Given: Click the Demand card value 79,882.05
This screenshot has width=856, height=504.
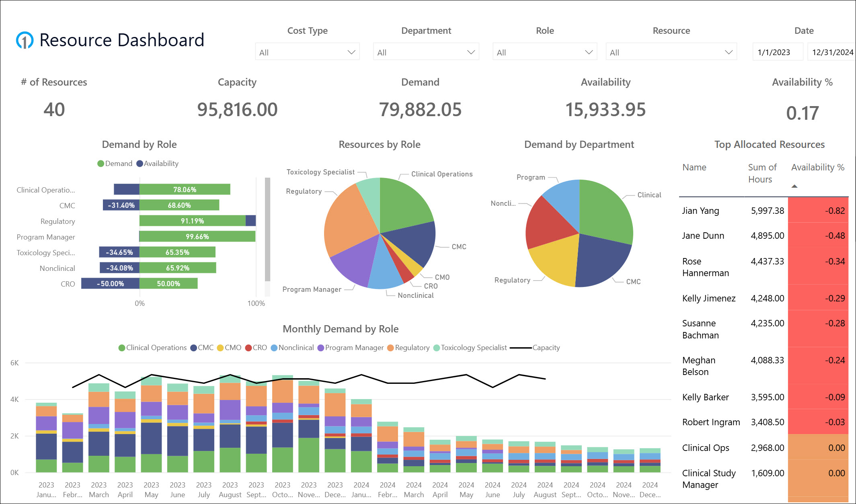Looking at the screenshot, I should (420, 110).
